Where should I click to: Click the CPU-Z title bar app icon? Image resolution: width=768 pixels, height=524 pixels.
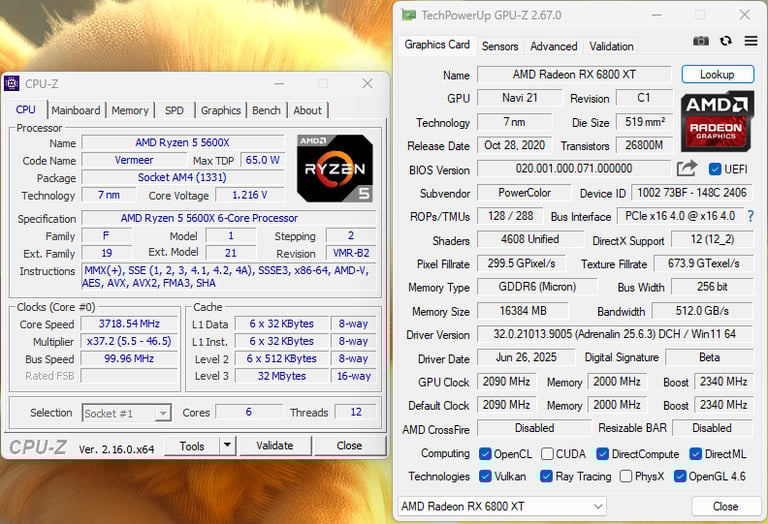(12, 83)
